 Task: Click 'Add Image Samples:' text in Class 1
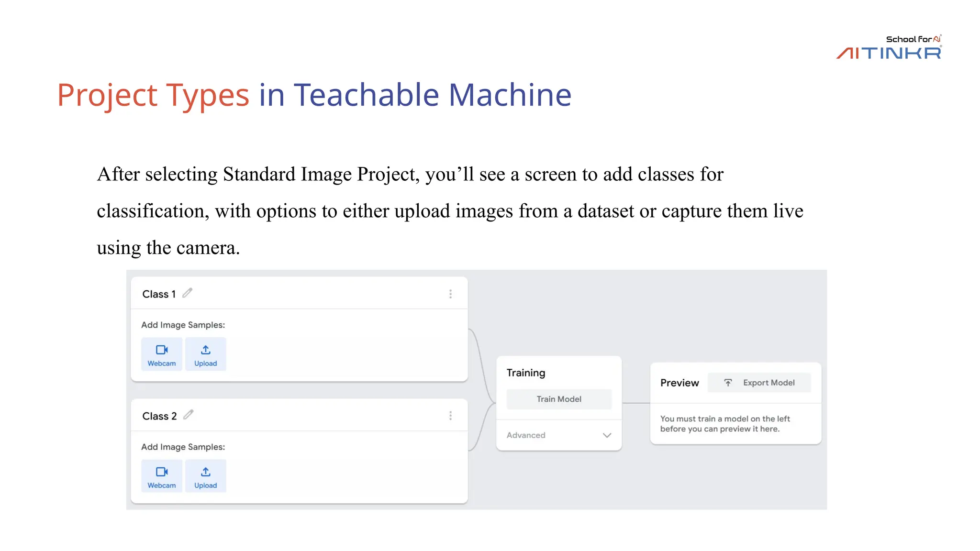[183, 325]
